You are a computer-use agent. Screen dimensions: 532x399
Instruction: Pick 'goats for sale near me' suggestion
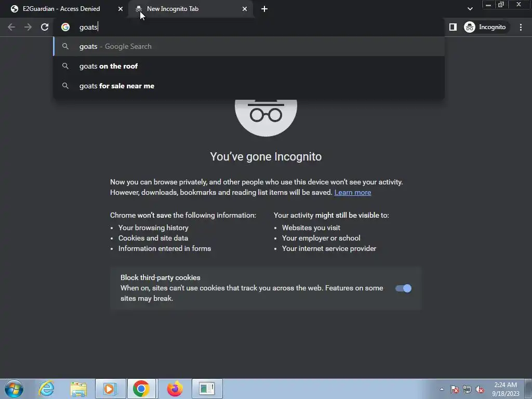click(249, 86)
